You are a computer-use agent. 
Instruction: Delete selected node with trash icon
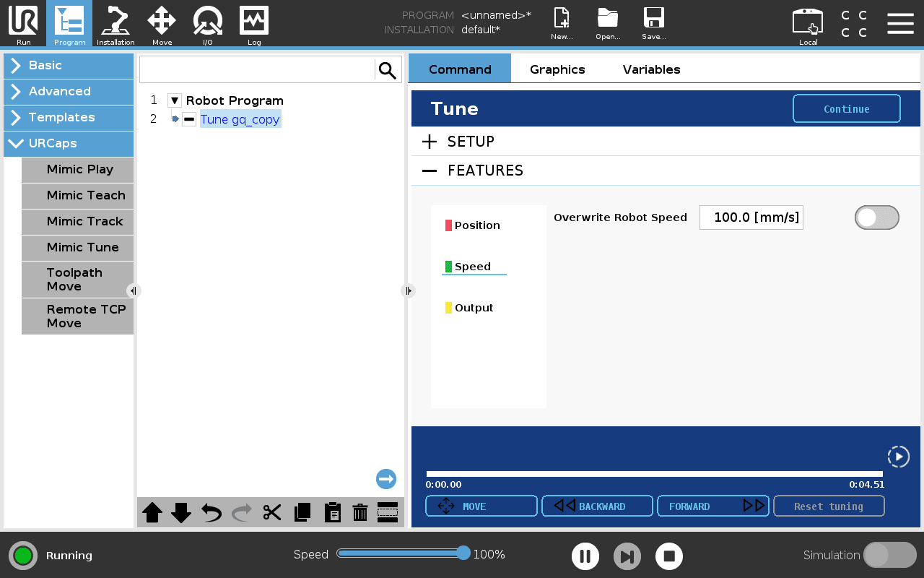click(x=359, y=512)
